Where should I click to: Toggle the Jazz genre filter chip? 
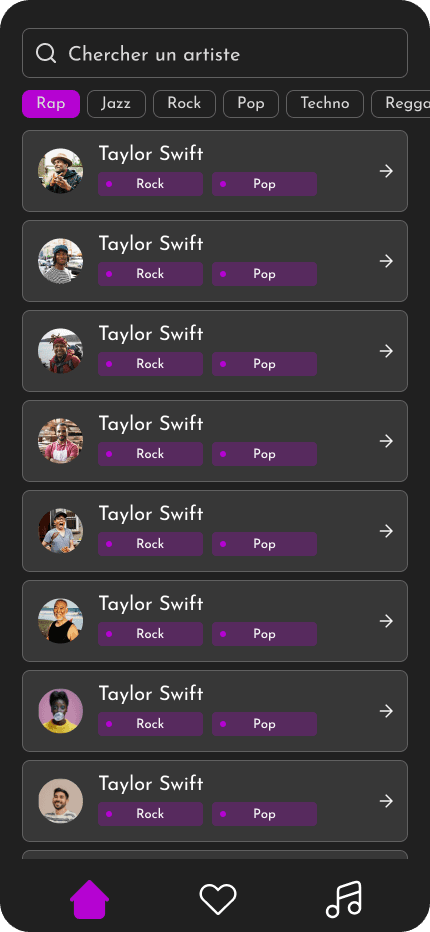(x=117, y=104)
